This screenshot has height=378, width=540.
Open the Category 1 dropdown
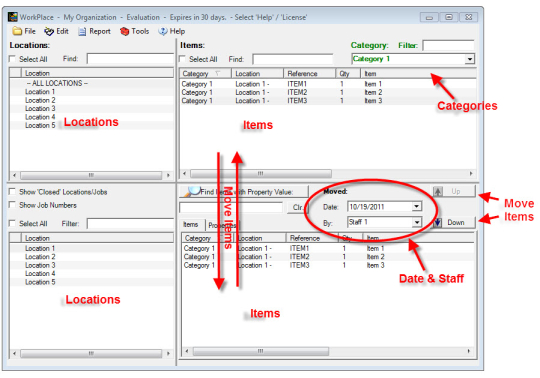click(x=469, y=59)
